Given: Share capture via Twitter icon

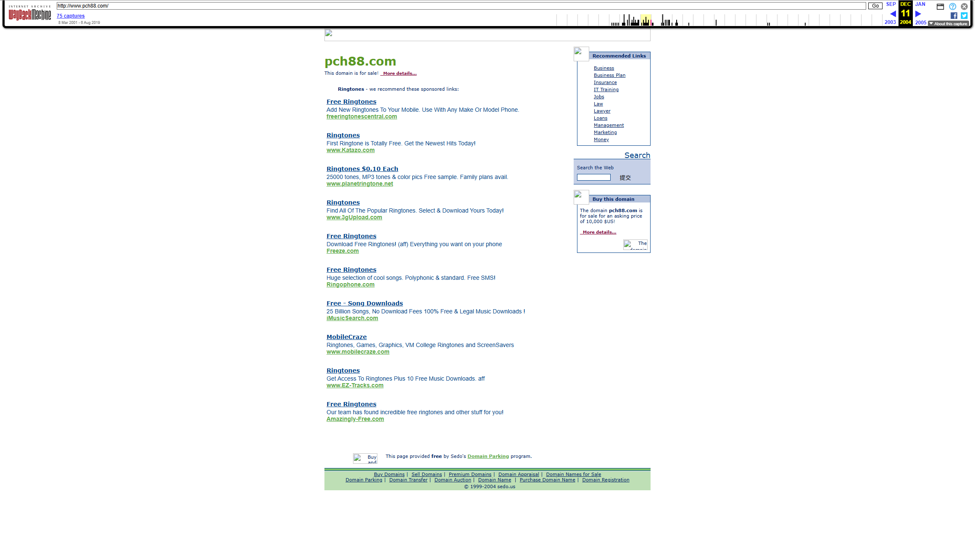Looking at the screenshot, I should (x=964, y=16).
